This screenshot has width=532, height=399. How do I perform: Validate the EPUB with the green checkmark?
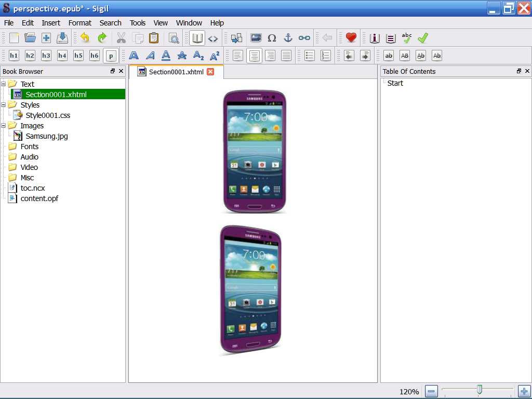[423, 38]
